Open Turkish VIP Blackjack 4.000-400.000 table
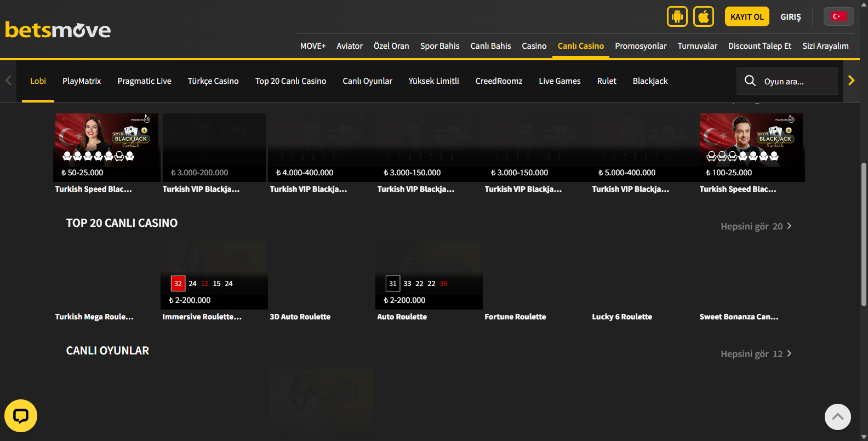 tap(322, 147)
